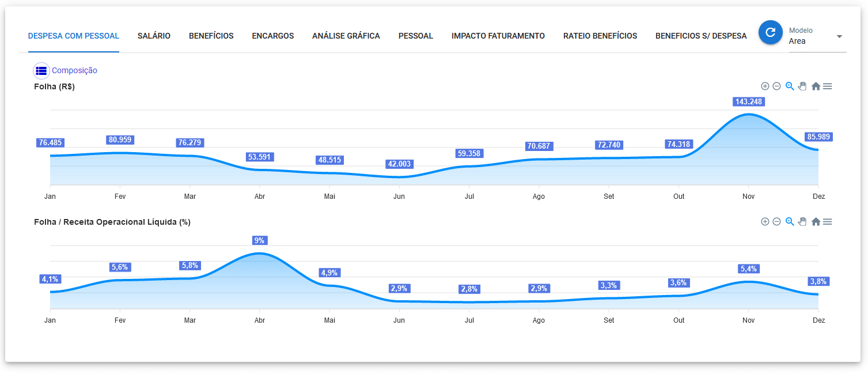Open hamburger menu of Folha / Receita chart
868x374 pixels.
pyautogui.click(x=828, y=222)
